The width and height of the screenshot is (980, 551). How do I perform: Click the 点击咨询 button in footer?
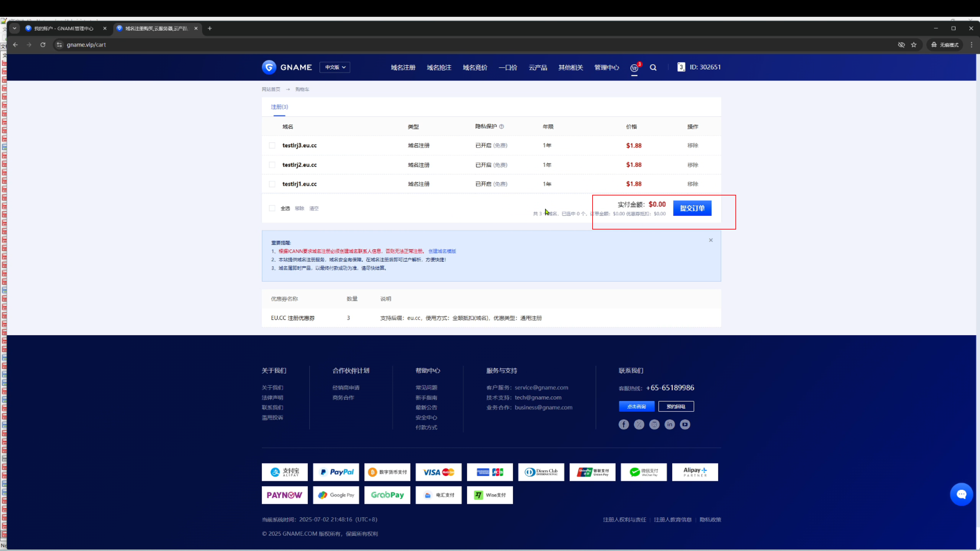[x=637, y=406]
